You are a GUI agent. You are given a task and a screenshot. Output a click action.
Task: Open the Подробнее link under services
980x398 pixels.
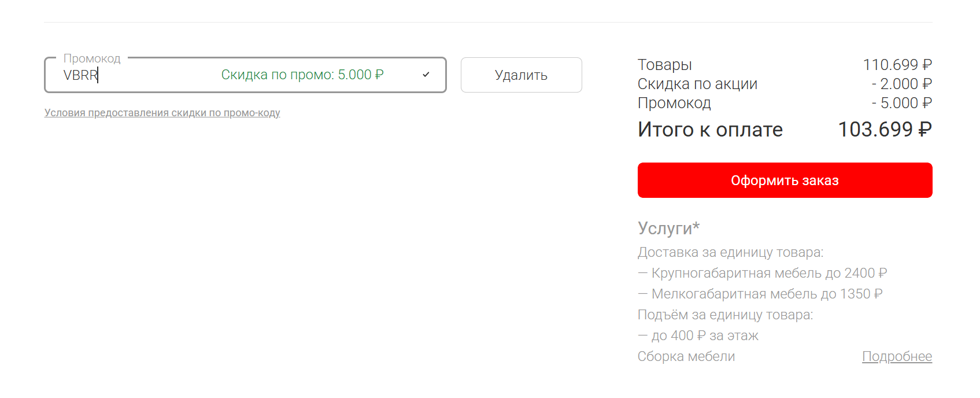coord(897,356)
